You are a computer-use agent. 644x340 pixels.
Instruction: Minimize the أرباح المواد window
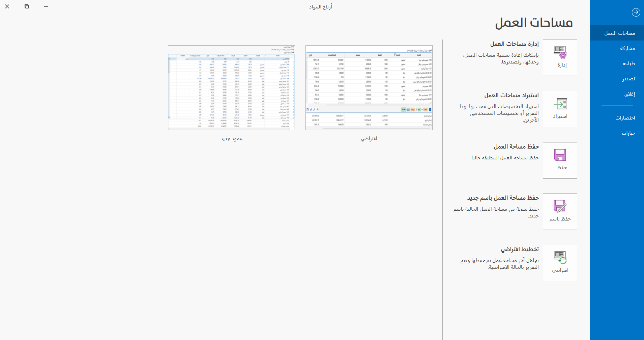click(46, 6)
